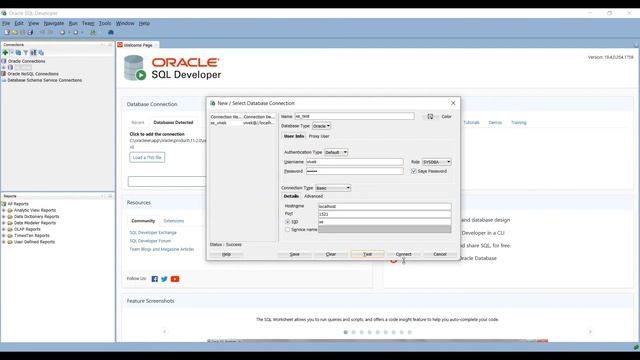Viewport: 640px width, 360px height.
Task: Expand OLAP Reports folder
Action: coord(4,229)
